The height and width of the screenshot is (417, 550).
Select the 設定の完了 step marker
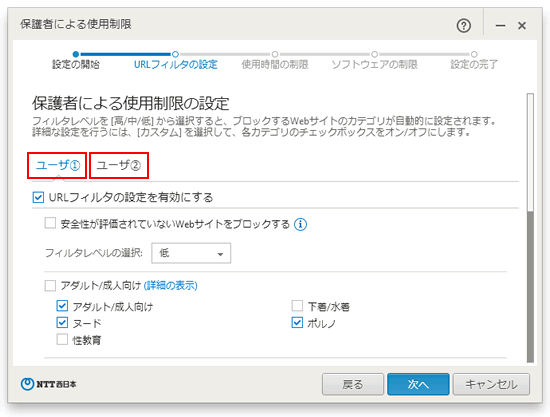474,54
